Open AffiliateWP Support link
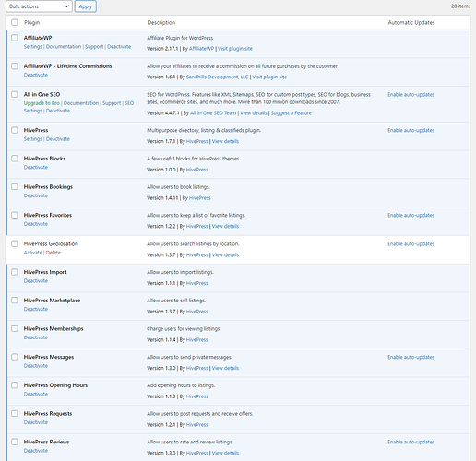The width and height of the screenshot is (476, 461). click(x=94, y=47)
